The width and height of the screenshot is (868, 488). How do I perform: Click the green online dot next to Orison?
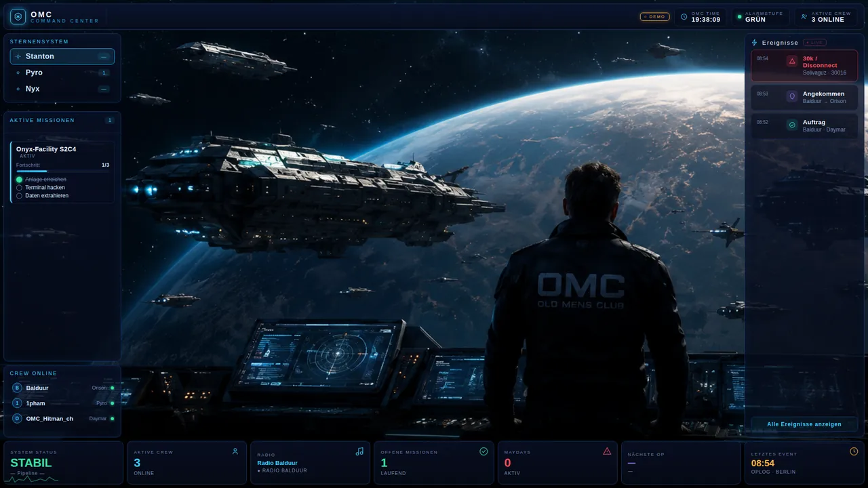pyautogui.click(x=112, y=388)
